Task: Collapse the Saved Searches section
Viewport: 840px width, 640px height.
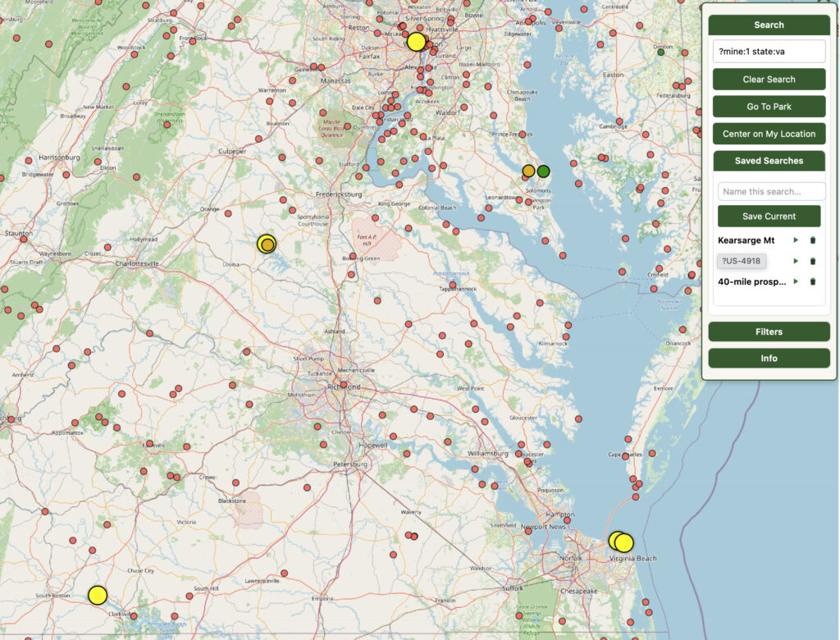Action: (769, 161)
